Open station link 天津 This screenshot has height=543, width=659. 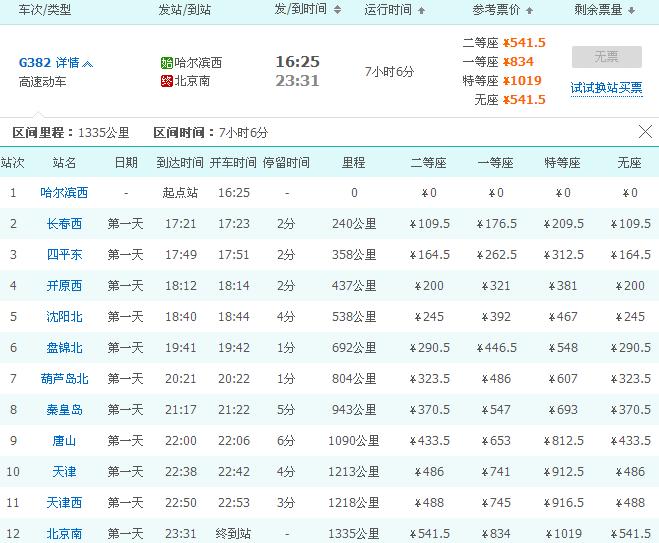64,472
